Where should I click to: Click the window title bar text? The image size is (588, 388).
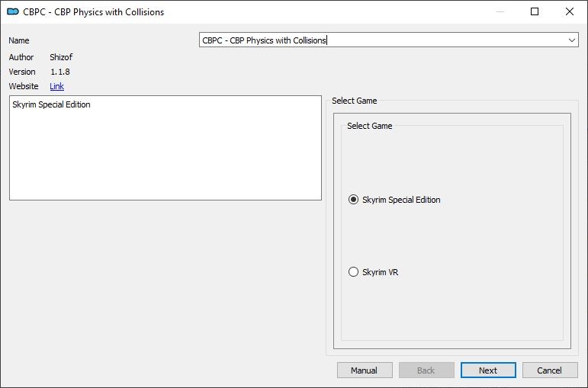(93, 12)
